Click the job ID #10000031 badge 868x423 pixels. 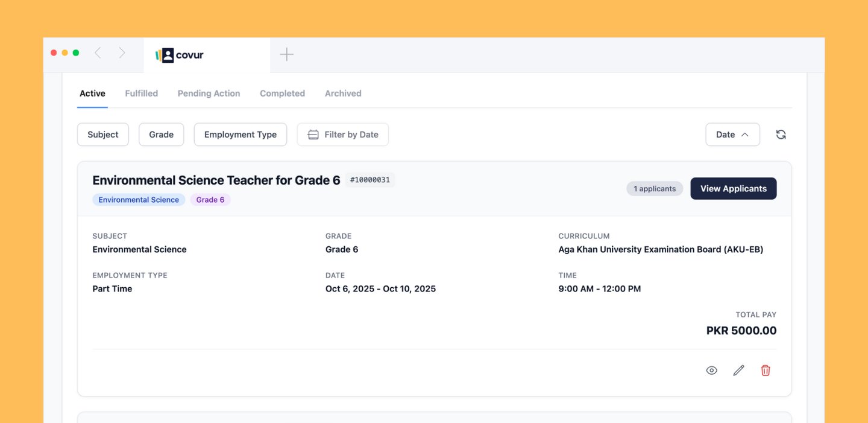click(370, 180)
